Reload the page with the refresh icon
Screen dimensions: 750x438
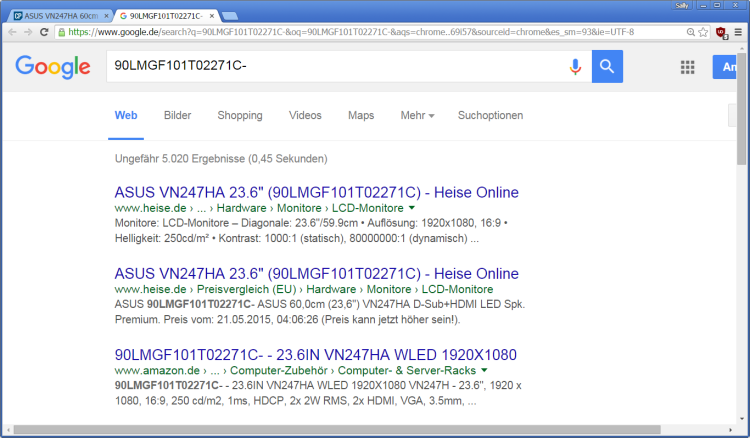coord(46,32)
